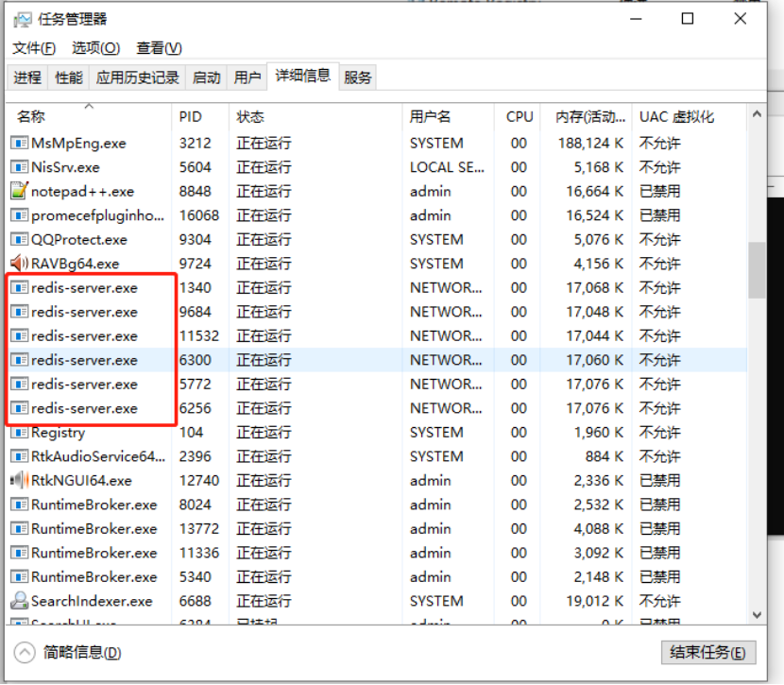This screenshot has width=784, height=685.
Task: Sort by the CPU column header
Action: point(518,116)
